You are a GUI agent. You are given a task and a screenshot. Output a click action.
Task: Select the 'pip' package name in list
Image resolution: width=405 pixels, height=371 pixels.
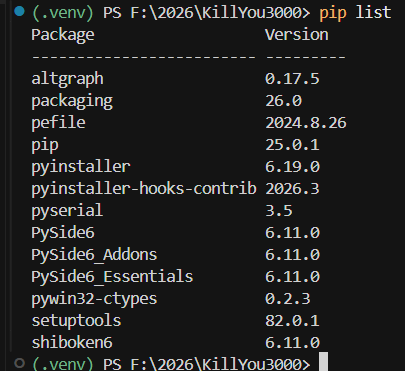pos(45,145)
